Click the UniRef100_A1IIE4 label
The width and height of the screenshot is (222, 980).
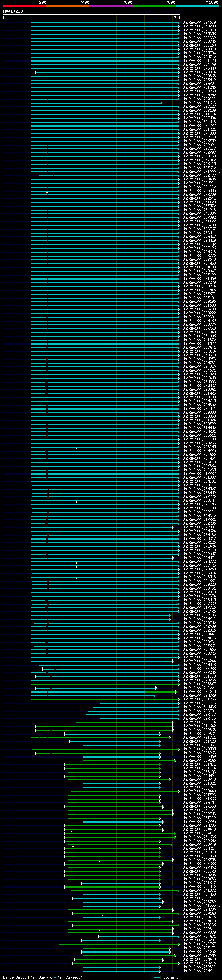199,114
